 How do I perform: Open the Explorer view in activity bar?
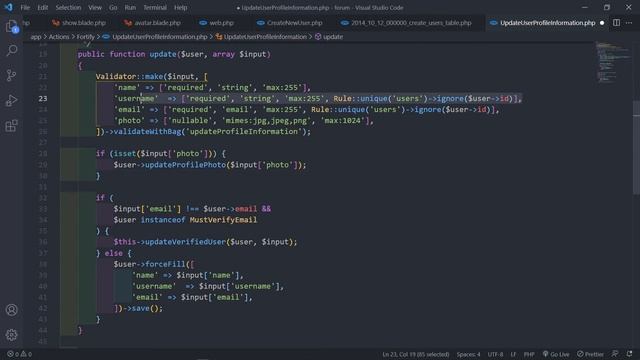pos(11,27)
